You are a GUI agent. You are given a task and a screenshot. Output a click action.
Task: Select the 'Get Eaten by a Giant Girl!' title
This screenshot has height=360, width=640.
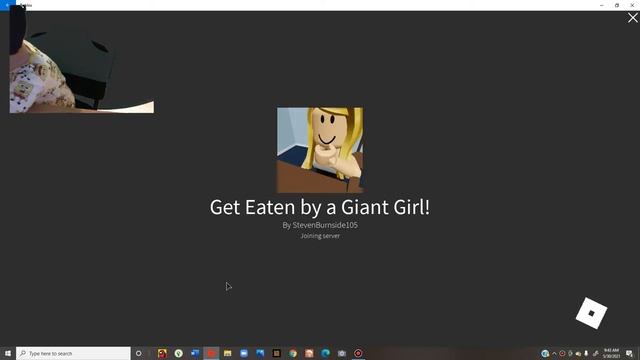(x=320, y=207)
